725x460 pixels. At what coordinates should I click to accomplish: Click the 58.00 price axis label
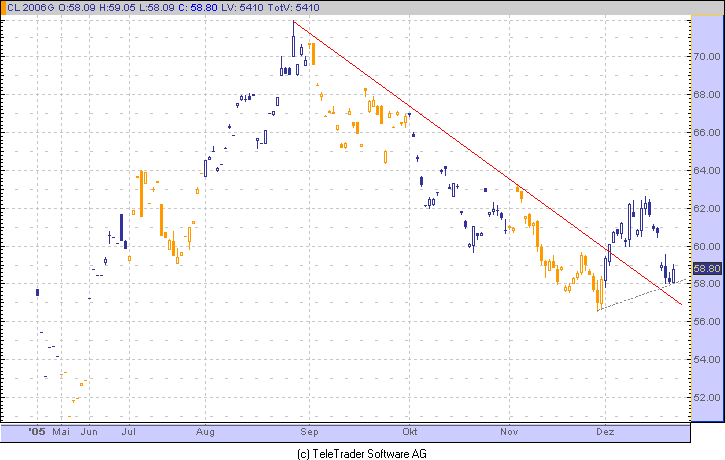point(707,283)
